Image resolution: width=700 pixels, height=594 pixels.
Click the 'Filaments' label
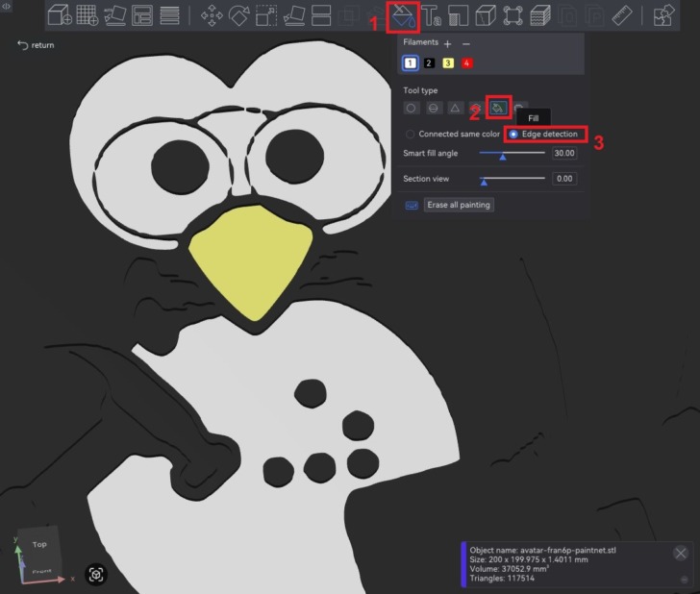[420, 42]
